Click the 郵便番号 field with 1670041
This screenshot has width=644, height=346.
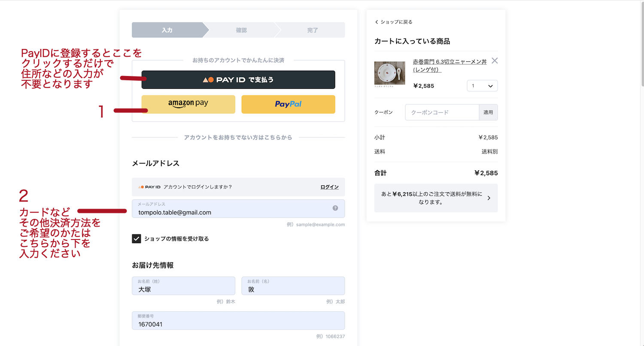(x=238, y=321)
